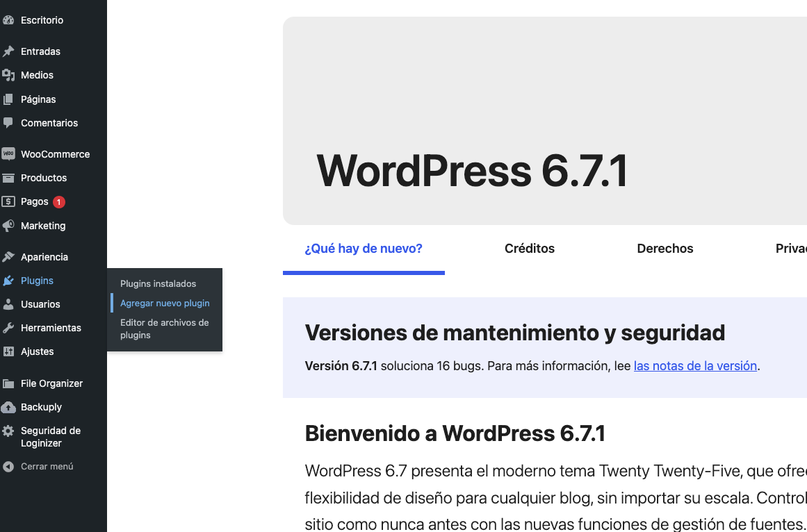Open the Escritorio dashboard icon
Screen dimensions: 807x532
pyautogui.click(x=8, y=19)
